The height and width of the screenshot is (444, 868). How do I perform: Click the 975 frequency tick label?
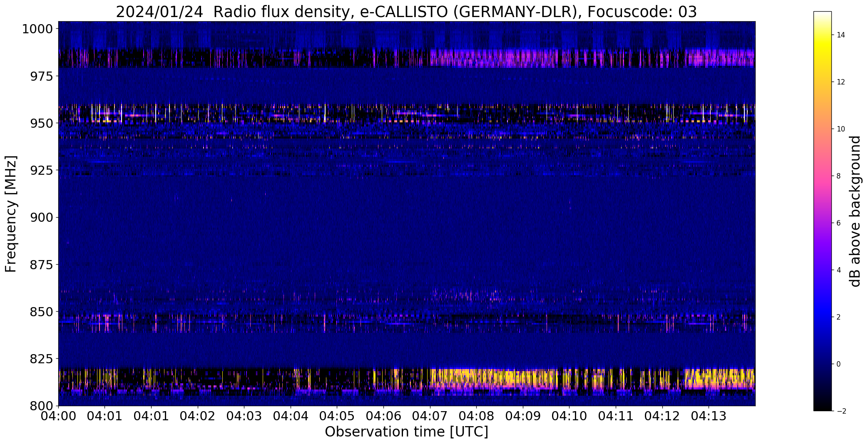[x=42, y=77]
